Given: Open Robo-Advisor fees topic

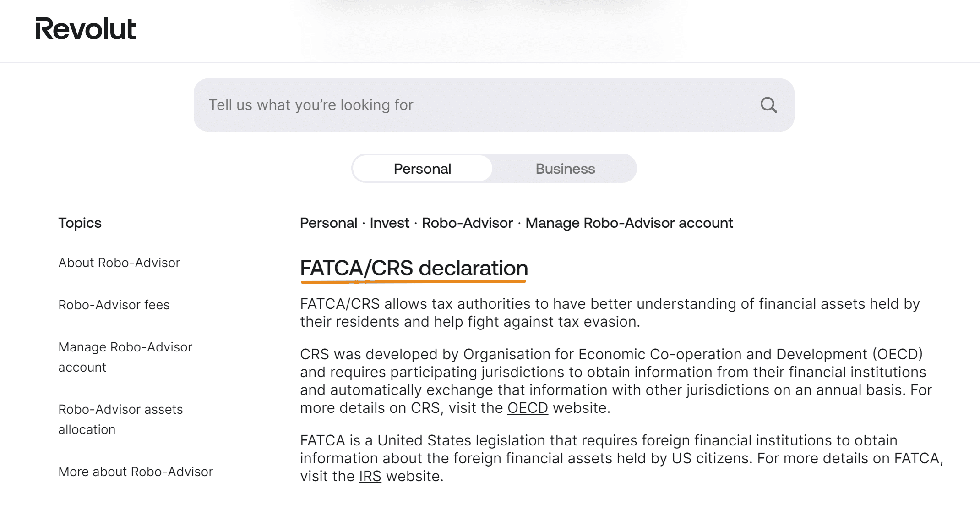Looking at the screenshot, I should point(114,305).
